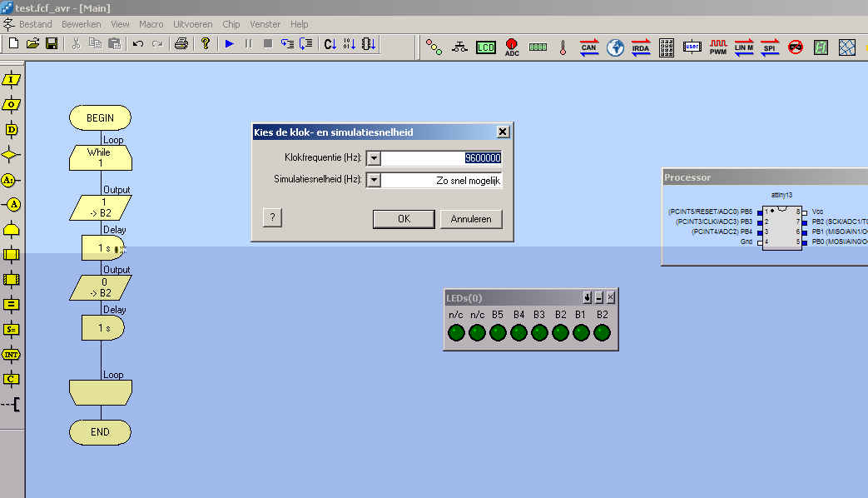Stop the simulation
The width and height of the screenshot is (868, 498).
point(267,44)
